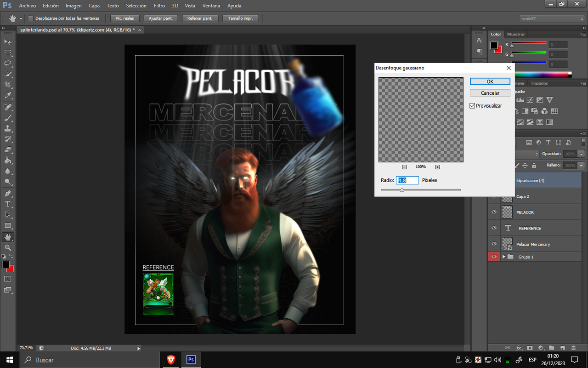The height and width of the screenshot is (368, 588).
Task: Select the Clone Stamp tool
Action: [x=8, y=128]
